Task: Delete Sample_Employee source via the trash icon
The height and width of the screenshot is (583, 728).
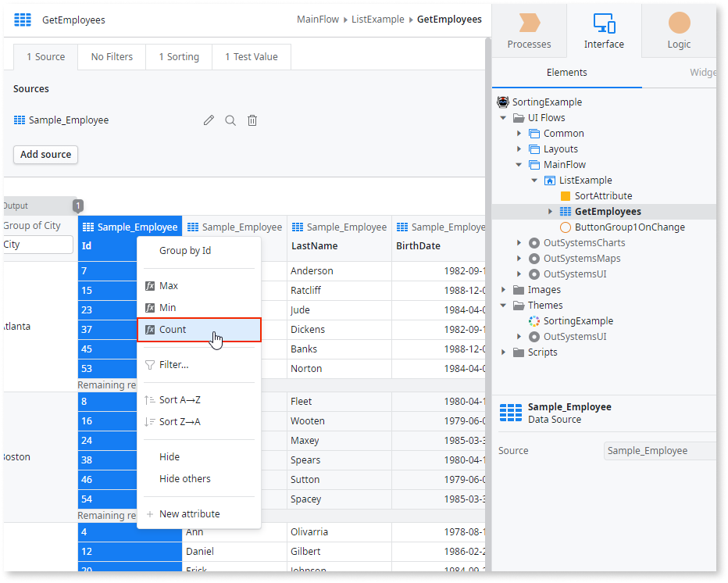Action: coord(252,120)
